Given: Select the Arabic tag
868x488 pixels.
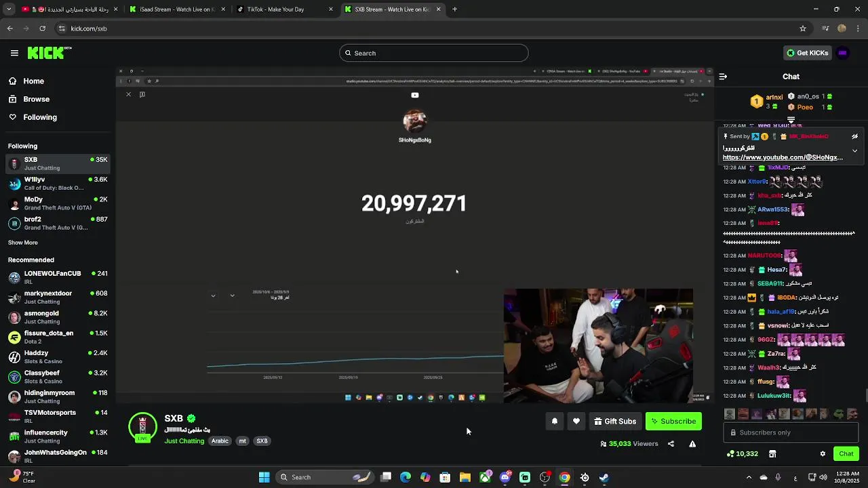Looking at the screenshot, I should pos(220,441).
